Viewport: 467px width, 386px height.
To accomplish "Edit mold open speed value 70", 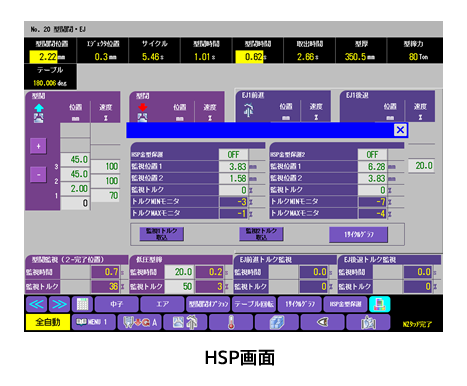I will [x=105, y=195].
